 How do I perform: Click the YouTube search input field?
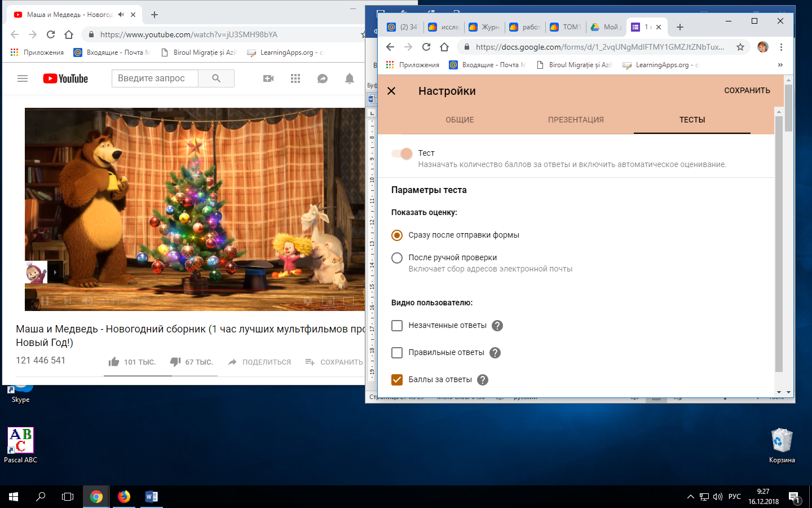(155, 78)
